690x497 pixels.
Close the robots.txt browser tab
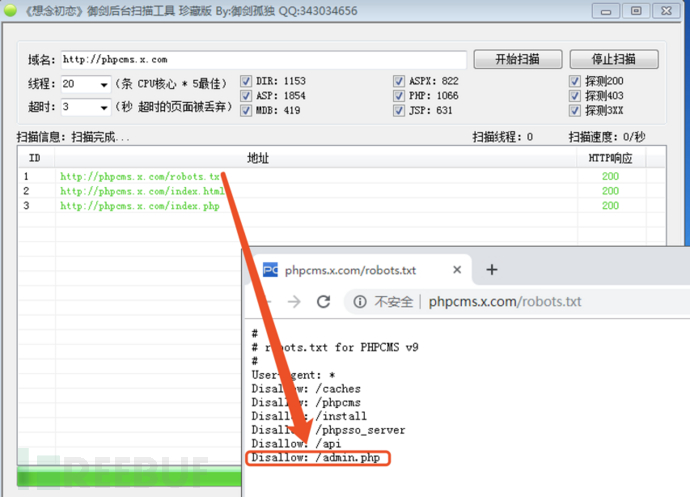tap(457, 269)
